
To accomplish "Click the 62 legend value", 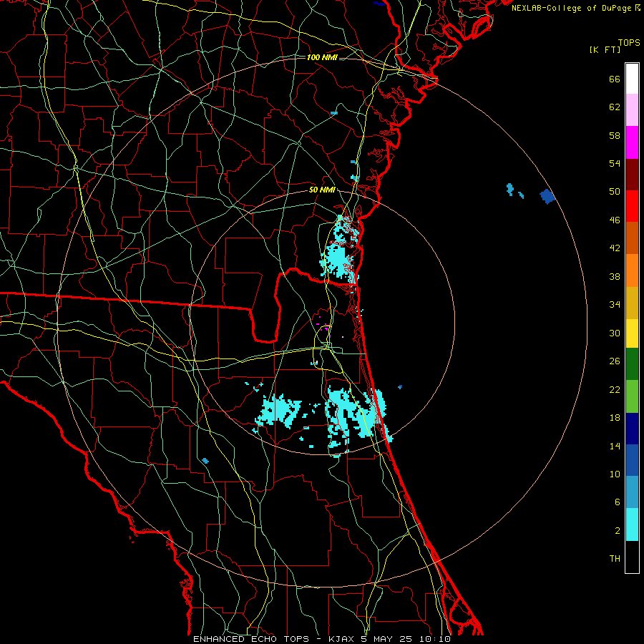I will pos(615,107).
